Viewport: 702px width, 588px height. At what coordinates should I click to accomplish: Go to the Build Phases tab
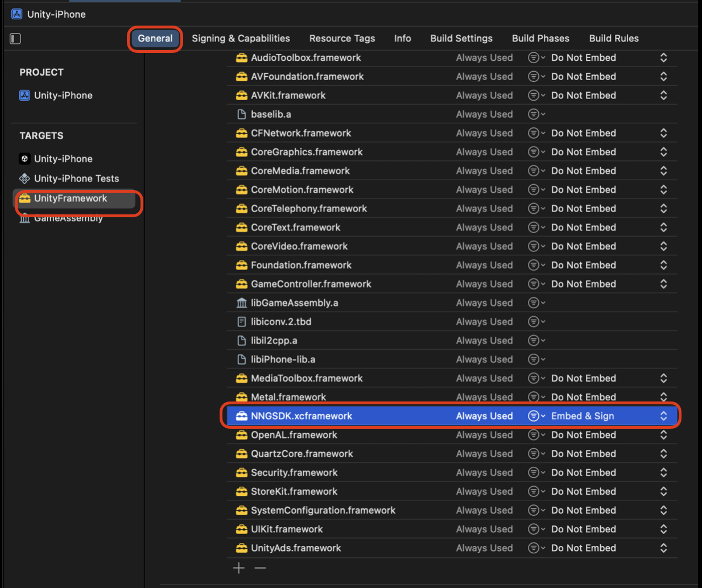click(x=540, y=39)
